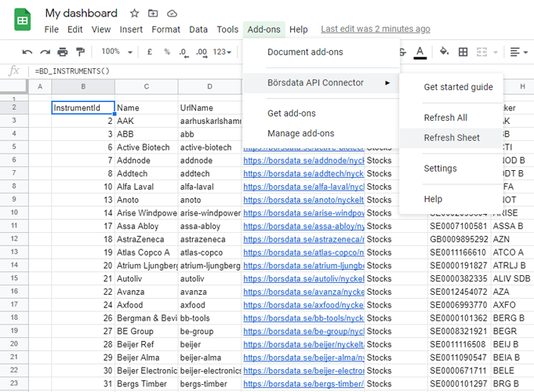Open the zoom 100% dropdown
Screen dimensions: 534x392
[x=117, y=52]
